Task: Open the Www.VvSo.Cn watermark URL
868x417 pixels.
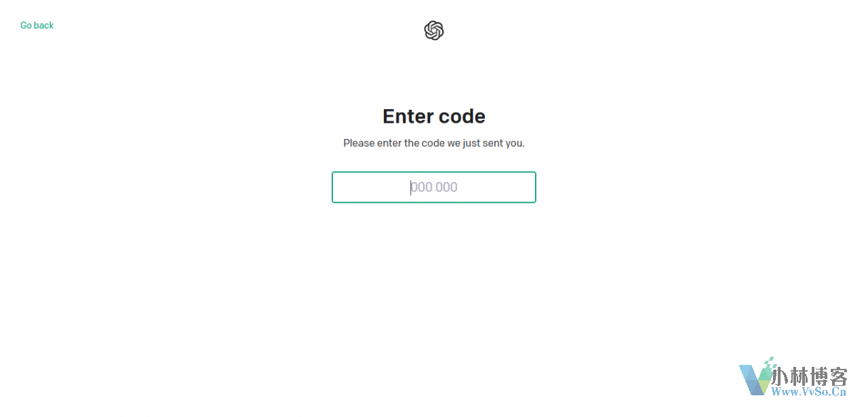Action: [810, 391]
